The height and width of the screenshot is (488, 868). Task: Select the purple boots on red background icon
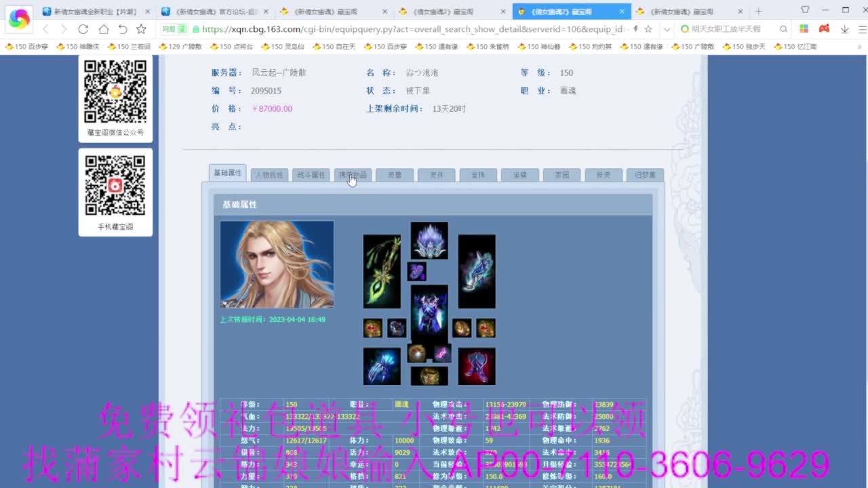tap(477, 366)
